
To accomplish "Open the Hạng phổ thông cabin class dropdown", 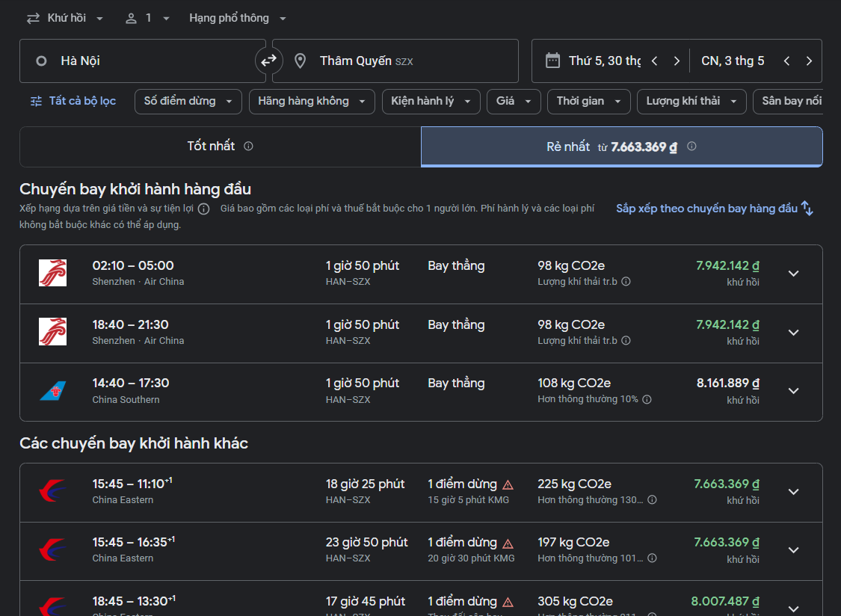I will pos(238,18).
